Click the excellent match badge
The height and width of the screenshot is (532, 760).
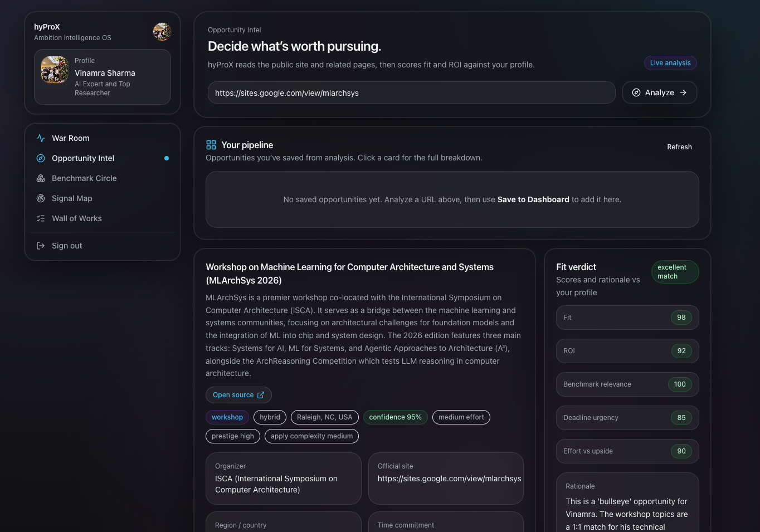[x=675, y=272]
